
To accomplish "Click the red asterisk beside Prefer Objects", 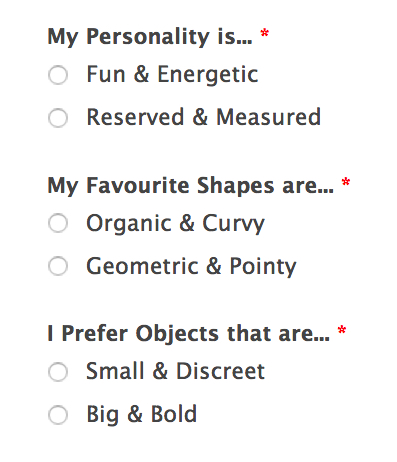I will pos(342,330).
